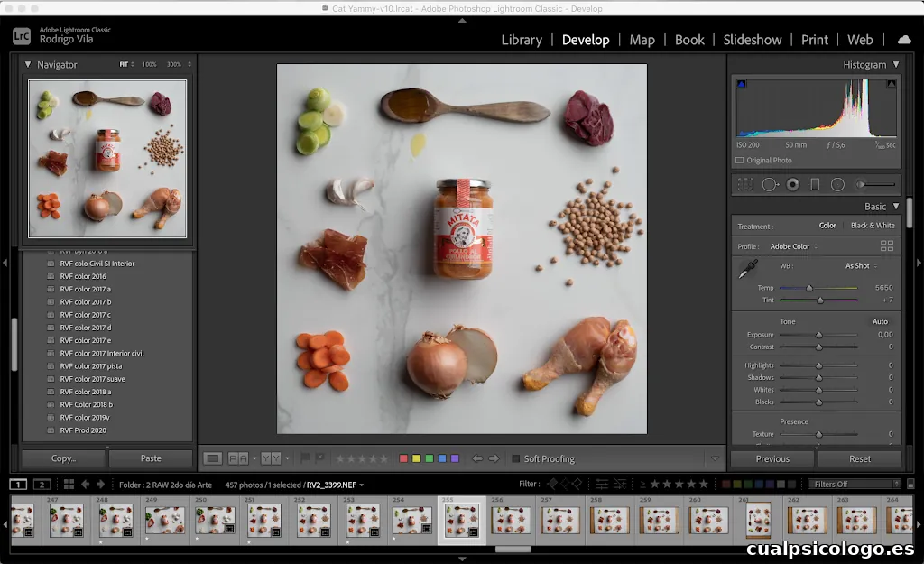The height and width of the screenshot is (564, 924).
Task: Switch treatment to Black & White
Action: pyautogui.click(x=873, y=226)
